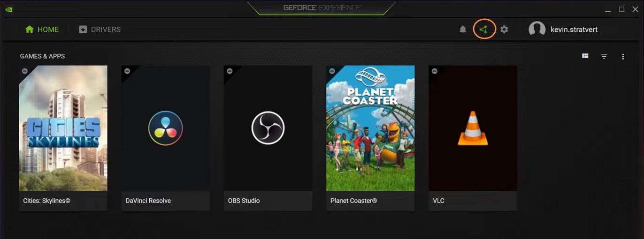Click the "Planet Coaster®" label
The width and height of the screenshot is (644, 239).
[353, 201]
